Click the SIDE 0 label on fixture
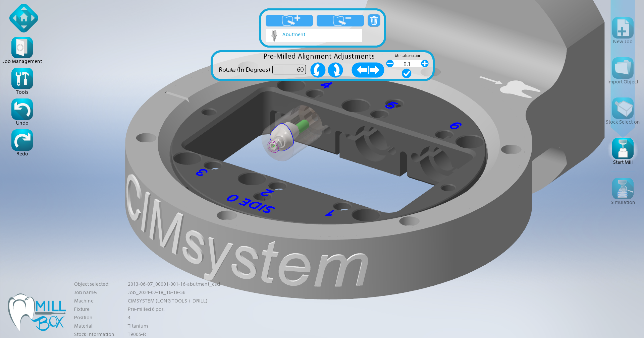The height and width of the screenshot is (338, 644). [x=251, y=203]
